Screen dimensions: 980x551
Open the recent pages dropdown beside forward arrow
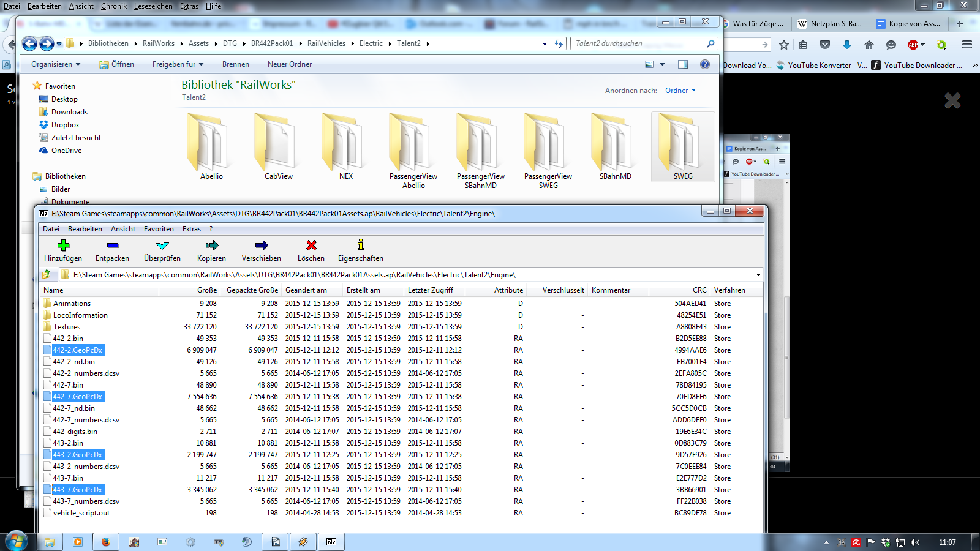[x=59, y=44]
